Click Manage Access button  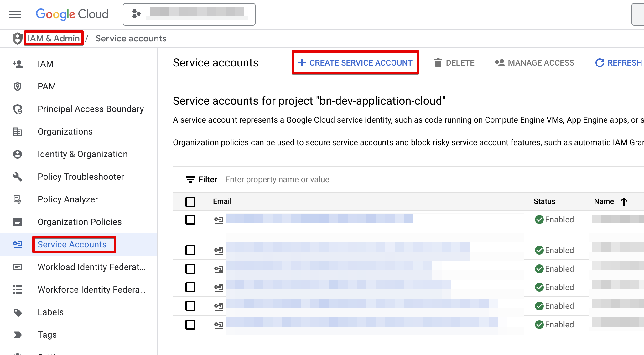[x=534, y=63]
